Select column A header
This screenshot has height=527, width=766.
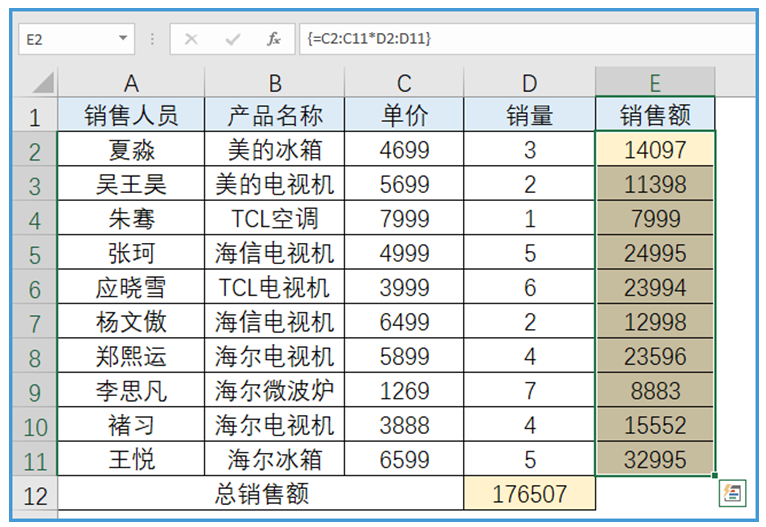pos(131,83)
